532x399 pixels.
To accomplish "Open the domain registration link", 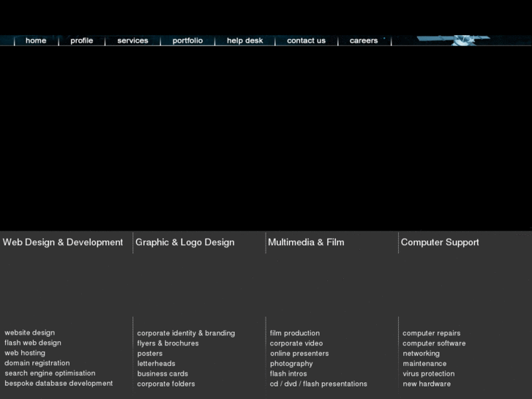I will tap(37, 363).
